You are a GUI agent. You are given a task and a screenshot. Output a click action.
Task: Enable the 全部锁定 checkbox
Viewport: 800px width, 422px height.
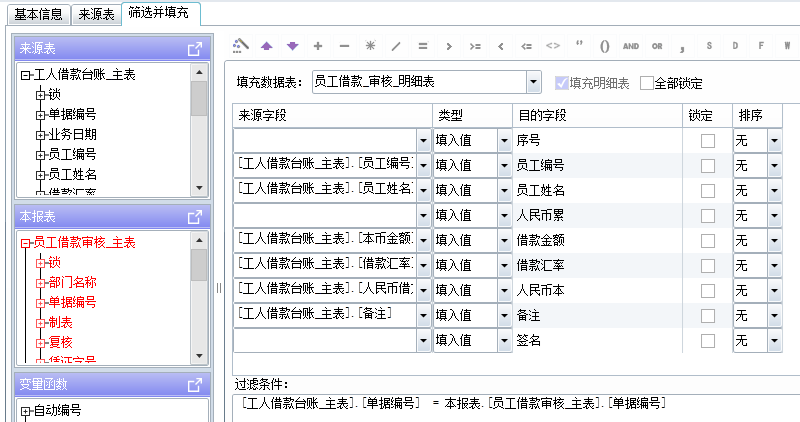(x=646, y=83)
